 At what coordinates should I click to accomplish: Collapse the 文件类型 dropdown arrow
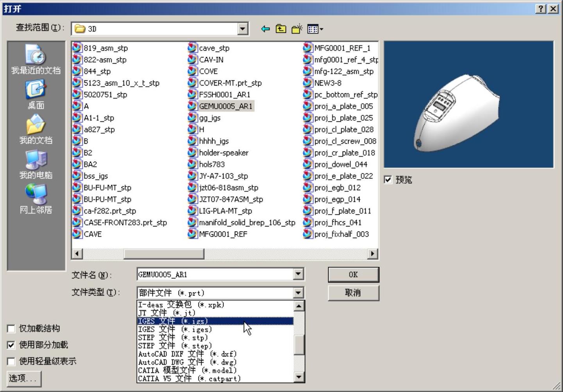tap(298, 292)
